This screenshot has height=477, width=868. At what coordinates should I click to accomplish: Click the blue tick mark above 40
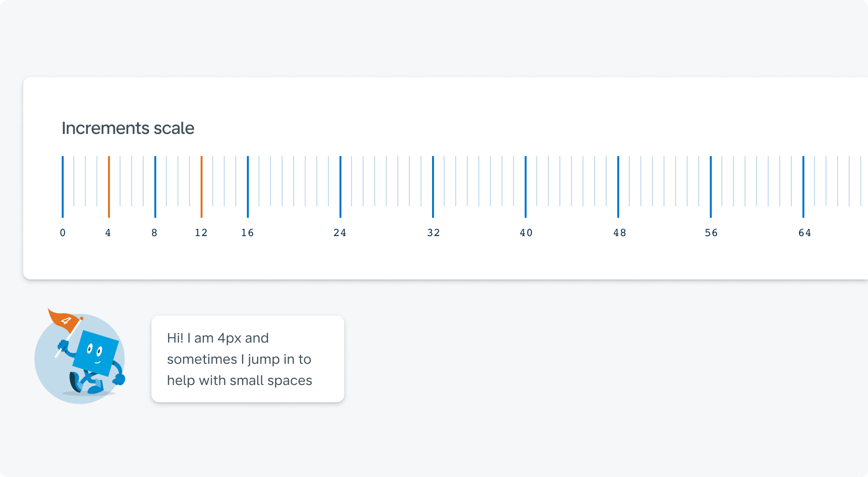pos(526,187)
